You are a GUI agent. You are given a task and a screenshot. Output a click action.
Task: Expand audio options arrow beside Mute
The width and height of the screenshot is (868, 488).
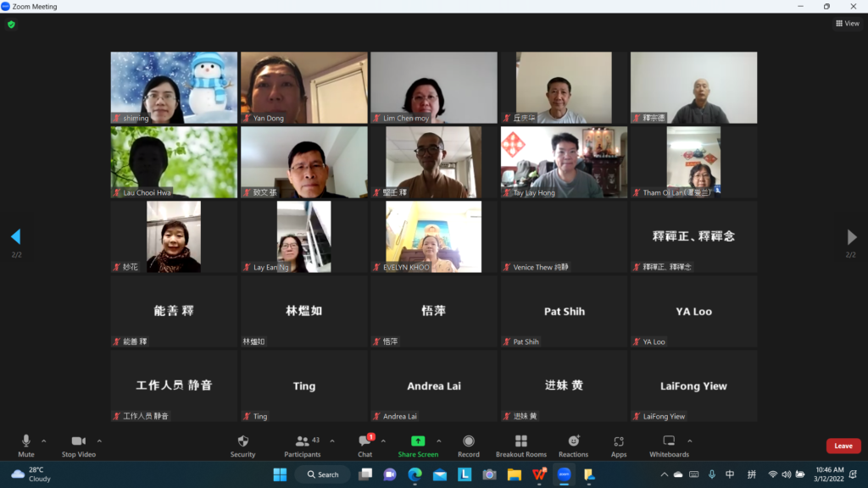point(44,441)
